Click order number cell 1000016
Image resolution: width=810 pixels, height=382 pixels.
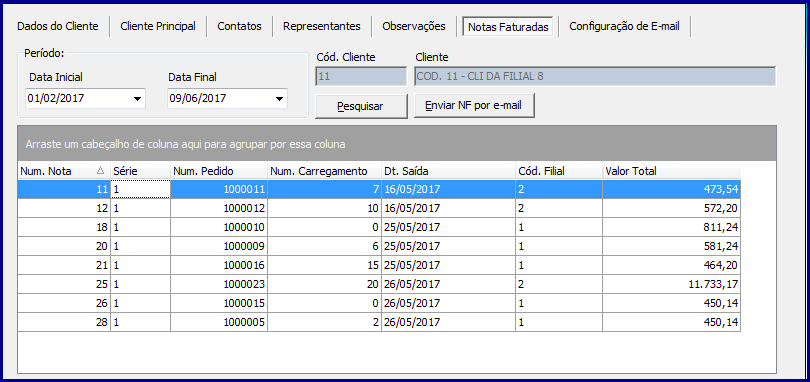pyautogui.click(x=219, y=266)
